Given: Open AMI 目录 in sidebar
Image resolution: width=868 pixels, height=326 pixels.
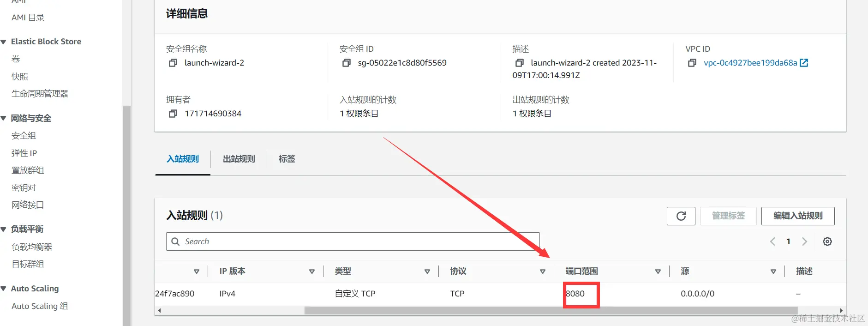Looking at the screenshot, I should (28, 18).
